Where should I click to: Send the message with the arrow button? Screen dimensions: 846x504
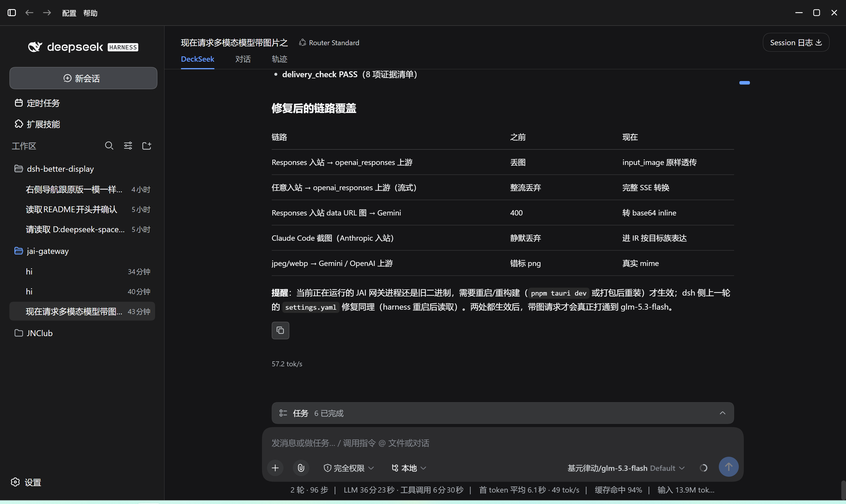coord(728,467)
